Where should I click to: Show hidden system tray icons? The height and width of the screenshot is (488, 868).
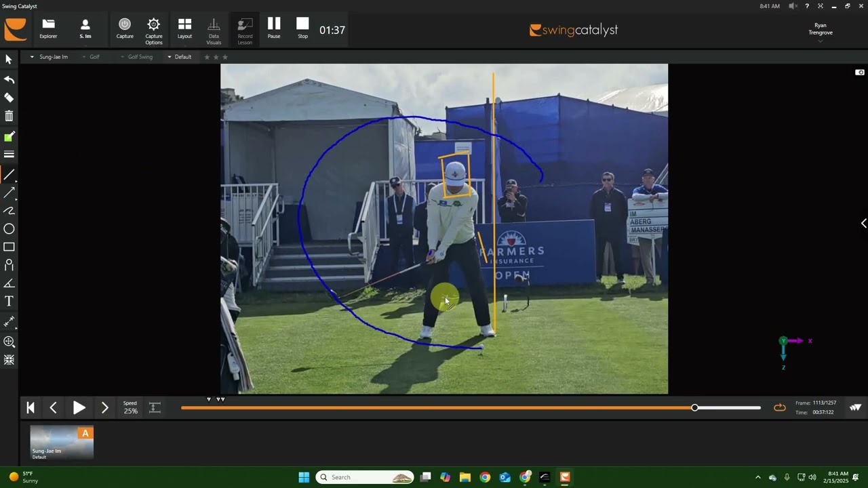click(x=758, y=477)
